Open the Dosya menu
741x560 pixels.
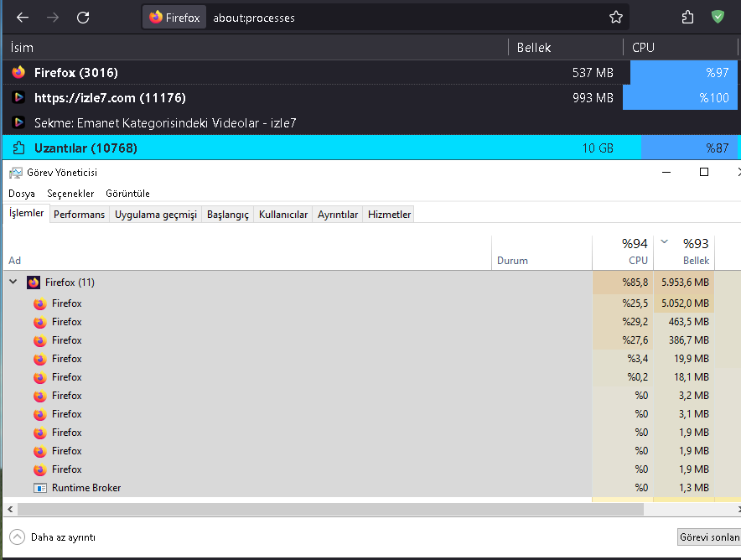21,194
